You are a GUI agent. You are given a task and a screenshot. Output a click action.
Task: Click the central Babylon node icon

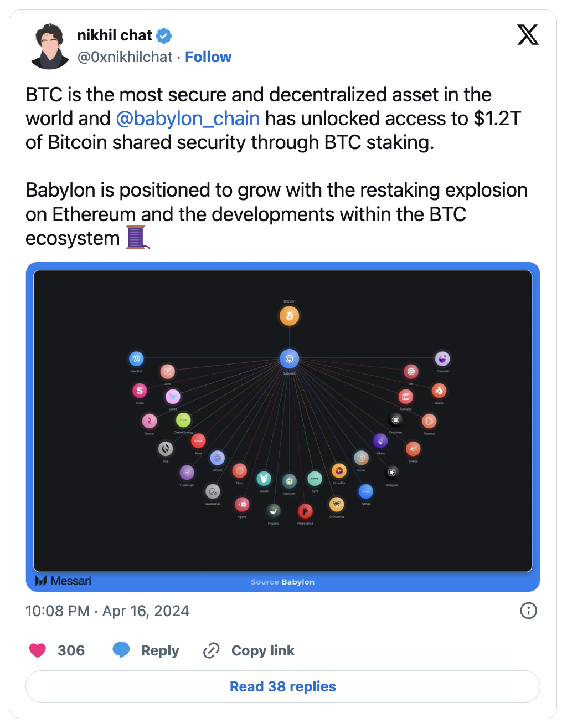290,358
